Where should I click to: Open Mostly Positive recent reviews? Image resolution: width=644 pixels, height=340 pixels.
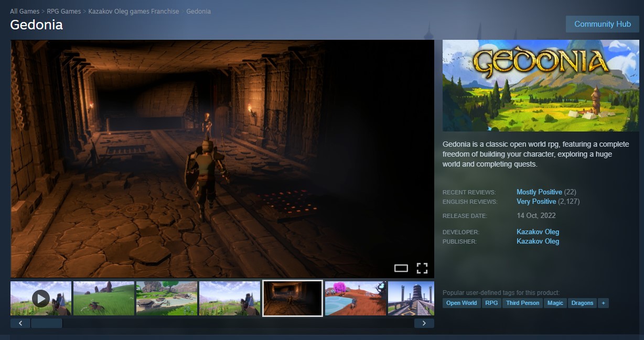(x=539, y=192)
